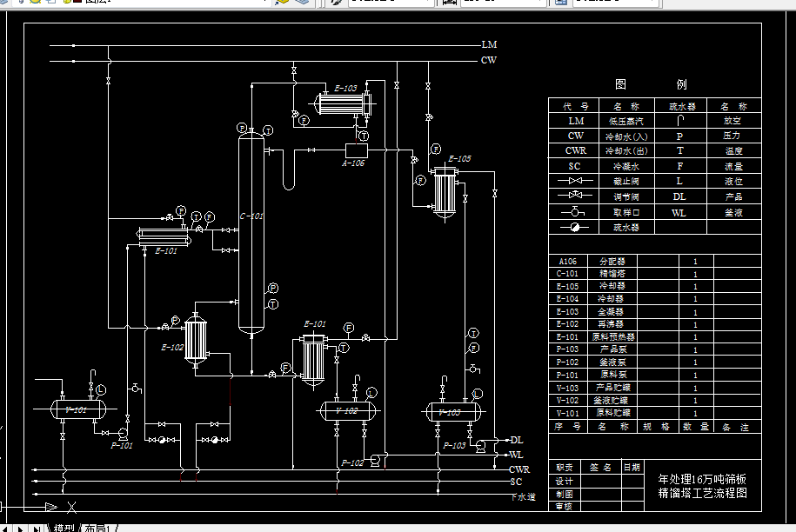This screenshot has width=796, height=532.
Task: Select the E-105 cooler symbol
Action: (445, 193)
